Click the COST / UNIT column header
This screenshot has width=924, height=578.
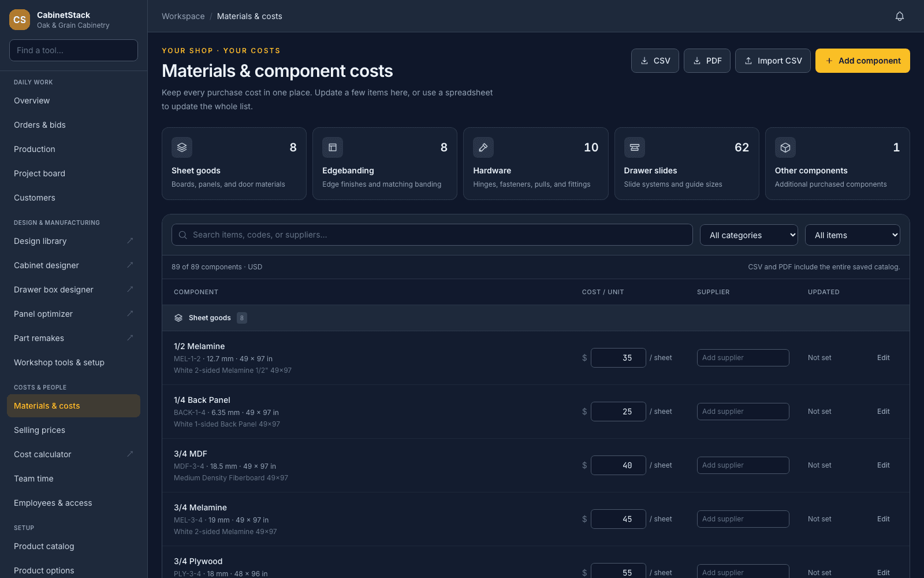pos(603,292)
